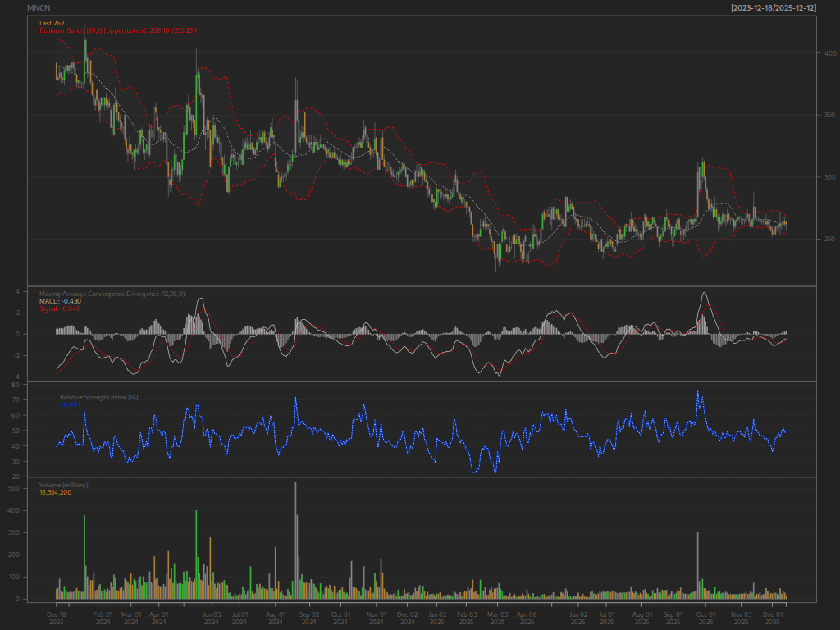Click the red Signal value label
Viewport: 840px width, 630px height.
(x=60, y=308)
